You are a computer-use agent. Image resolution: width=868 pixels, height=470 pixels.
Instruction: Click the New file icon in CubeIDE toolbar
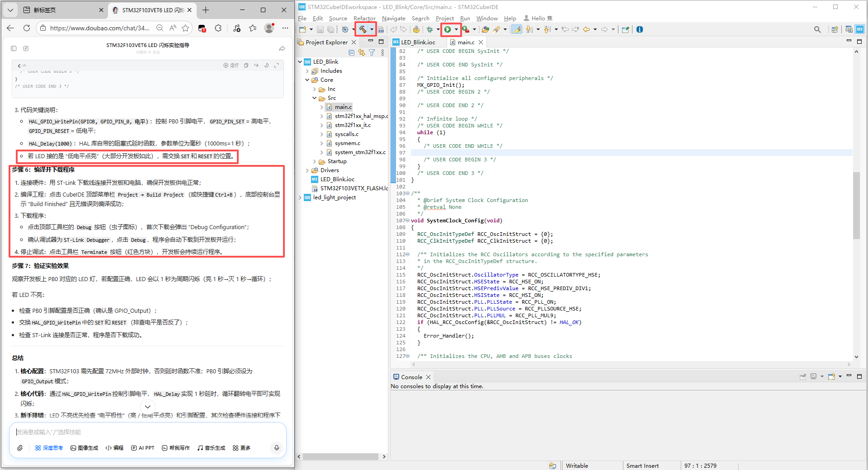coord(302,29)
